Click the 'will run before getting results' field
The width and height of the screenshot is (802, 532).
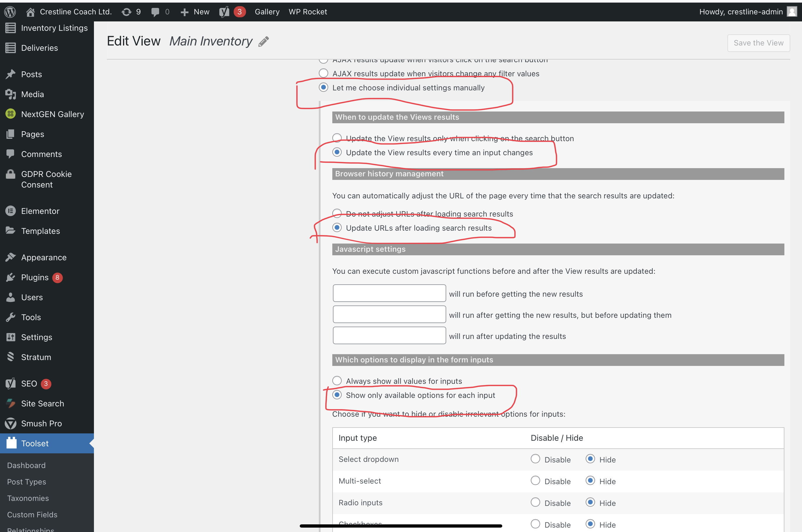click(389, 293)
